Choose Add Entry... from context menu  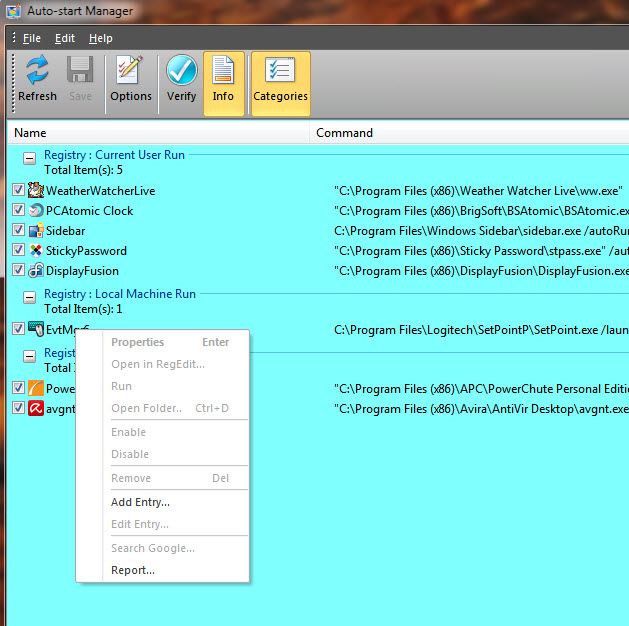(x=162, y=502)
